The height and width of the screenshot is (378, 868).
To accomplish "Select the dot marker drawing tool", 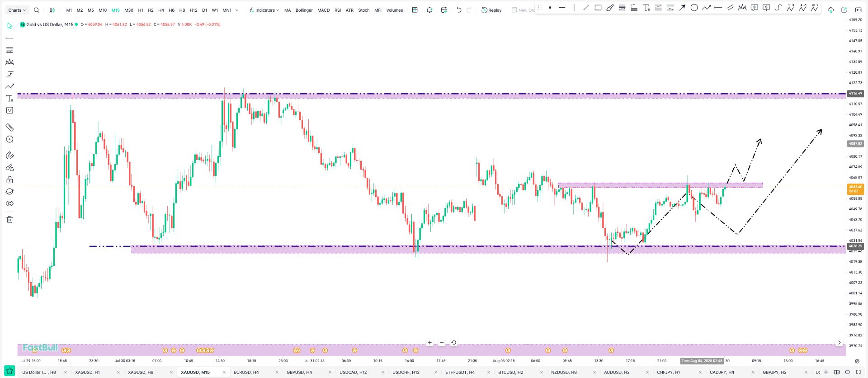I will pyautogui.click(x=550, y=8).
